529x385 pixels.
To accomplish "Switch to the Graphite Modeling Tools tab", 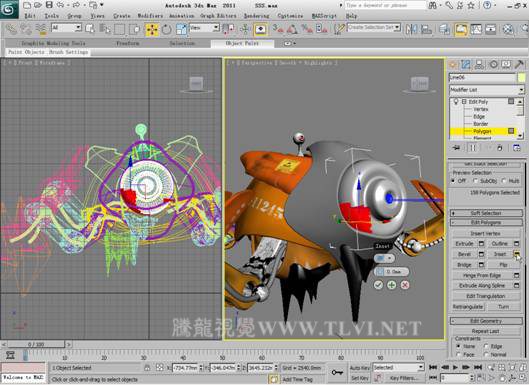I will (53, 43).
